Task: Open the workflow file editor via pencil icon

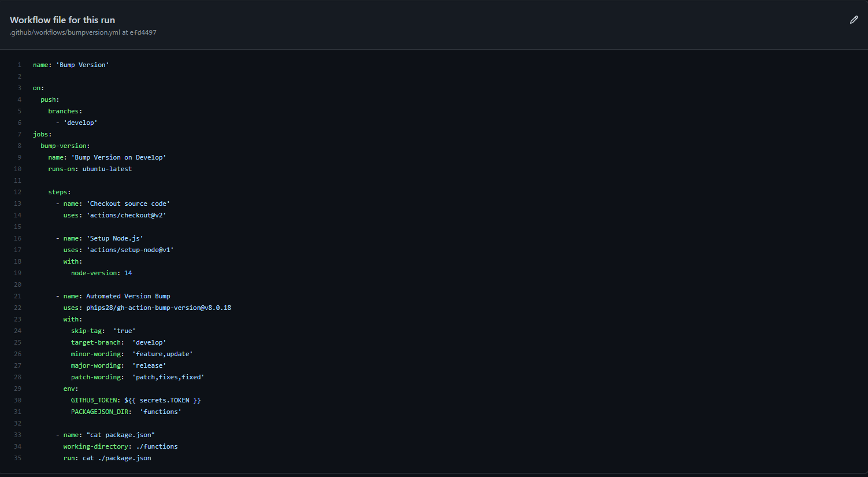Action: pyautogui.click(x=854, y=20)
